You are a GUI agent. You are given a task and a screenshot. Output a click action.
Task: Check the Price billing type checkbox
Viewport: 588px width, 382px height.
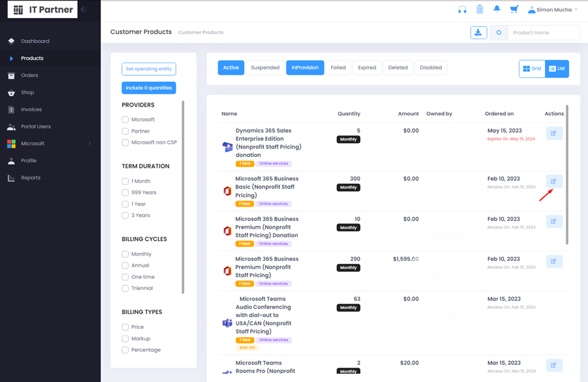click(x=125, y=327)
